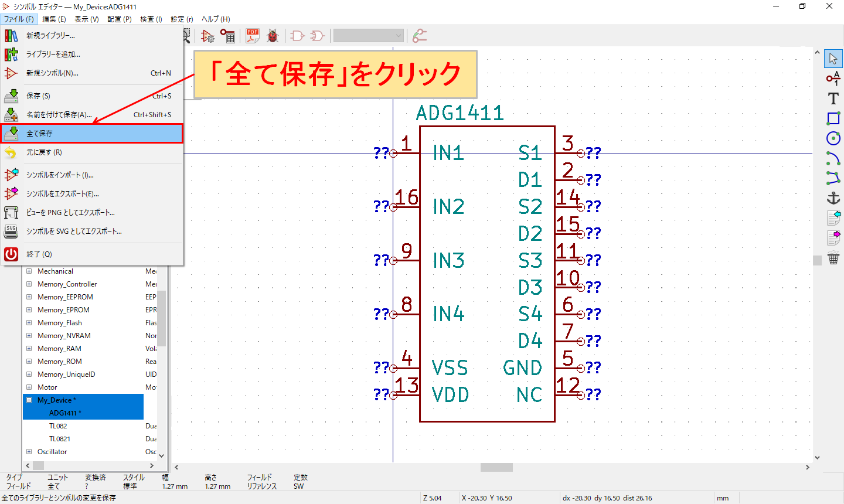Select the text tool in right toolbar
The image size is (844, 504).
click(833, 98)
